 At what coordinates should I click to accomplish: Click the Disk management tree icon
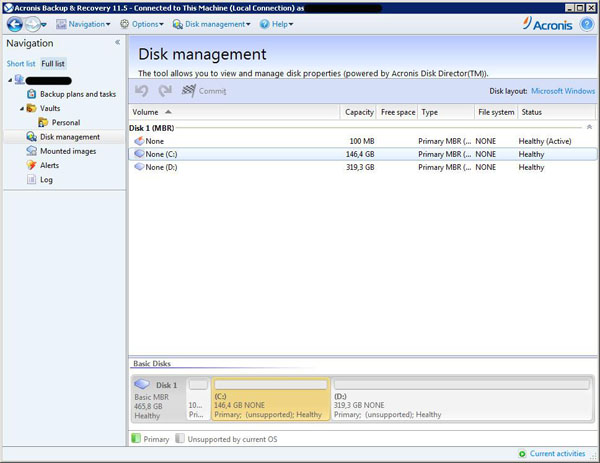[31, 137]
